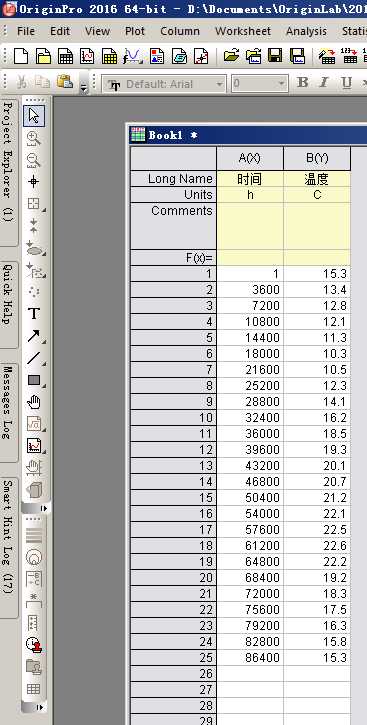The image size is (367, 725).
Task: Open the View menu
Action: tap(98, 31)
